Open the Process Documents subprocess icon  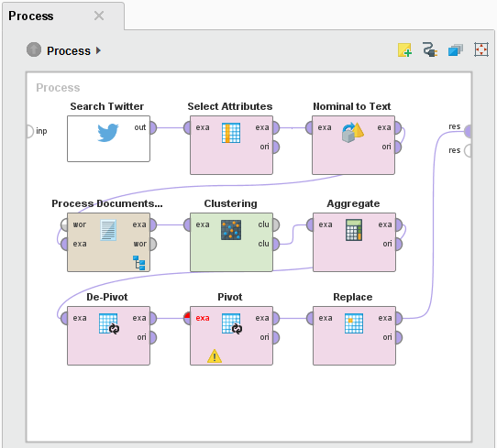pyautogui.click(x=138, y=263)
